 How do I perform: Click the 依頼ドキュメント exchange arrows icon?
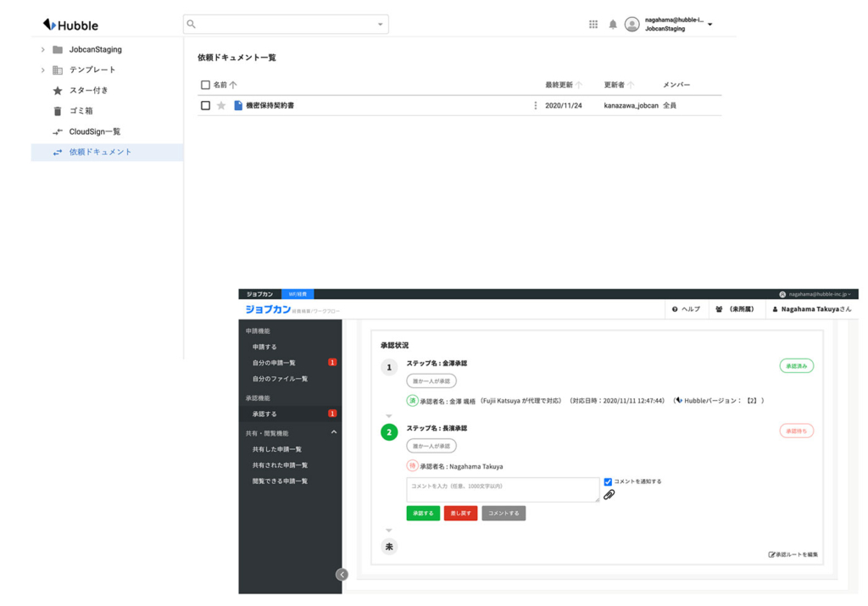tap(58, 153)
